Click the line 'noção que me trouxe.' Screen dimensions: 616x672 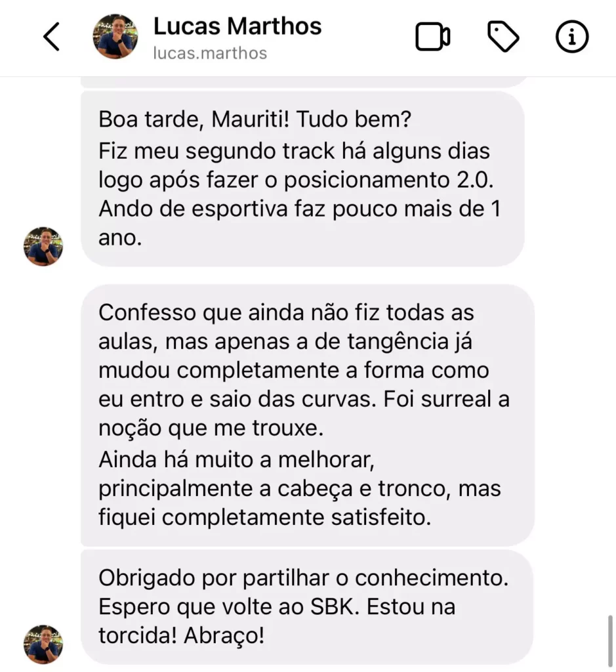point(211,428)
